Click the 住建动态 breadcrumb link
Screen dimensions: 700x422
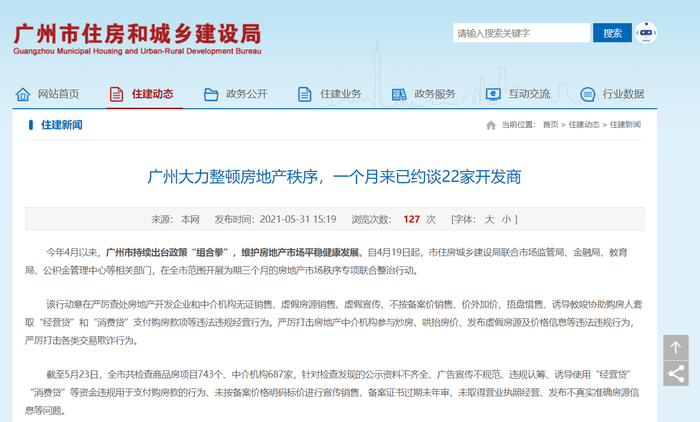[x=584, y=125]
